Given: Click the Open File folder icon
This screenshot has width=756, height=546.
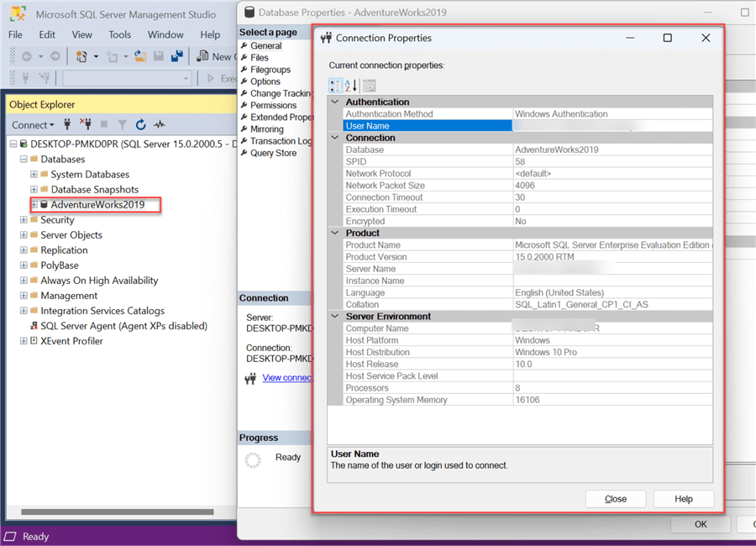Looking at the screenshot, I should [139, 56].
